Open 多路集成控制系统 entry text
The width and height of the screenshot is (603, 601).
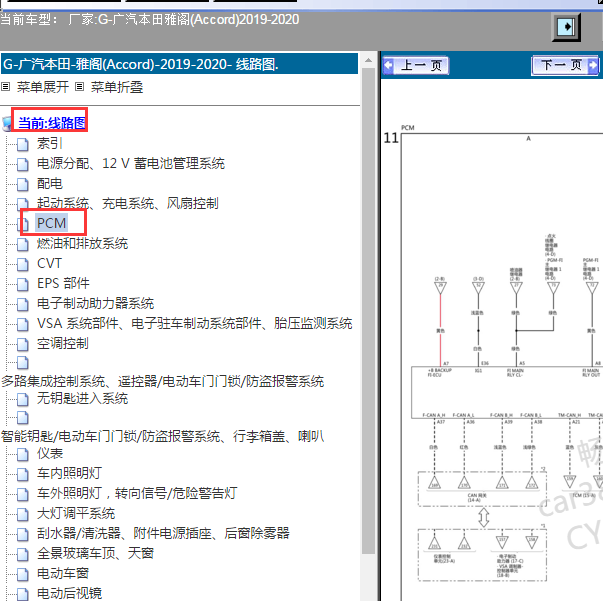(163, 381)
